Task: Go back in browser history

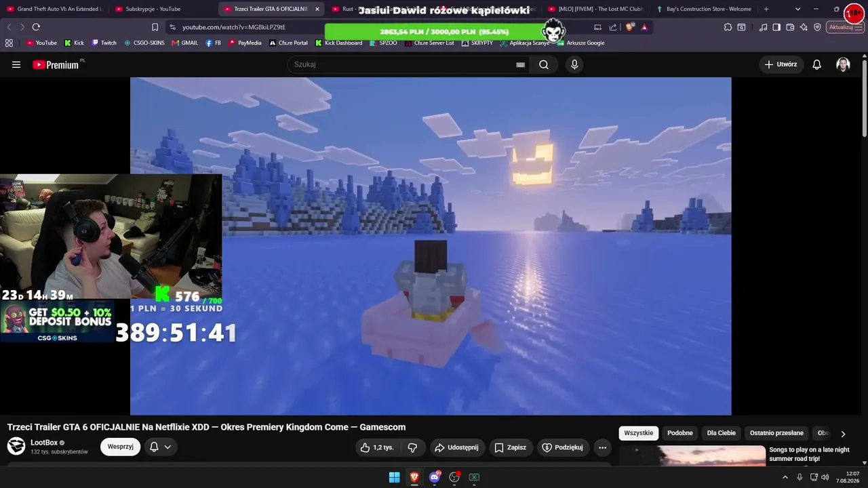Action: (9, 27)
